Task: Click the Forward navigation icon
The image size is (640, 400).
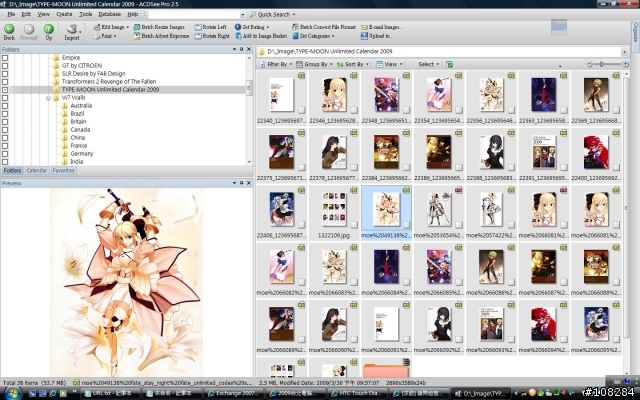Action: click(x=29, y=29)
